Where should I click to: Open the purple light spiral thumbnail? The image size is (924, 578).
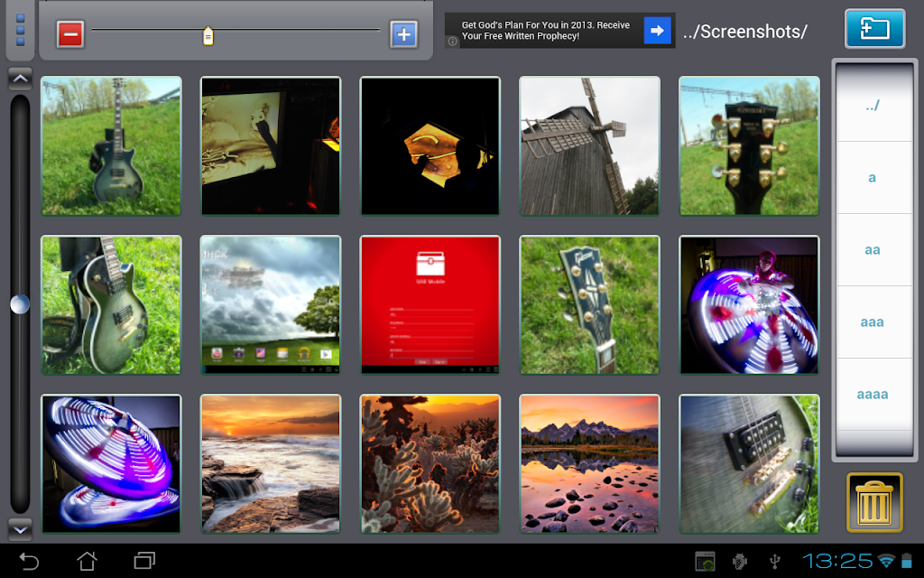(x=111, y=464)
